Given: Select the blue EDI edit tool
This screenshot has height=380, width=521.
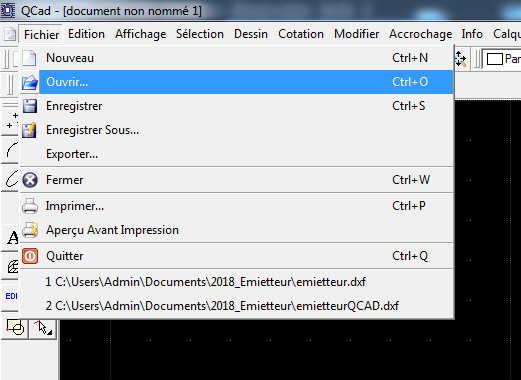Looking at the screenshot, I should pos(11,296).
